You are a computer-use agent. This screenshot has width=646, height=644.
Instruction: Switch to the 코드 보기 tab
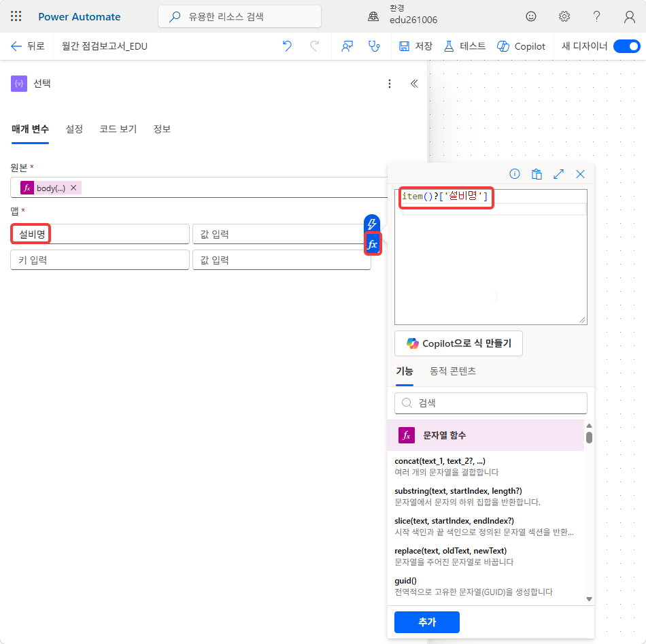point(118,129)
